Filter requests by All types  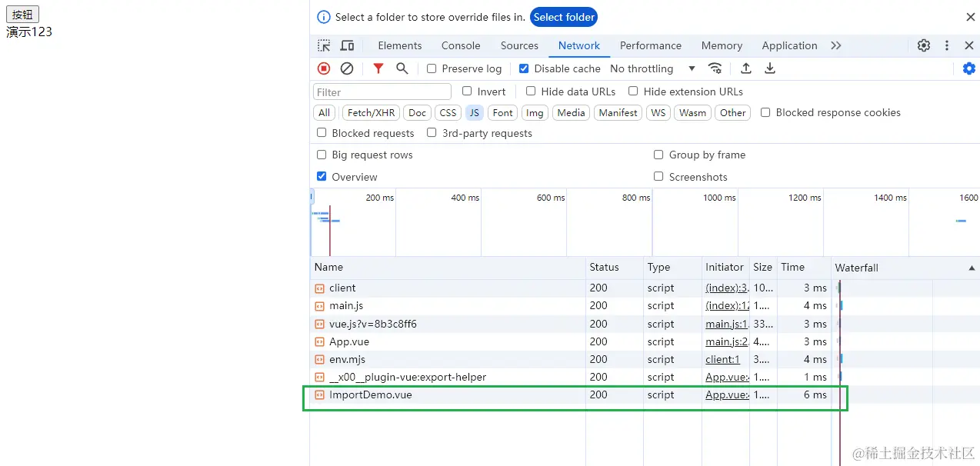click(x=325, y=112)
